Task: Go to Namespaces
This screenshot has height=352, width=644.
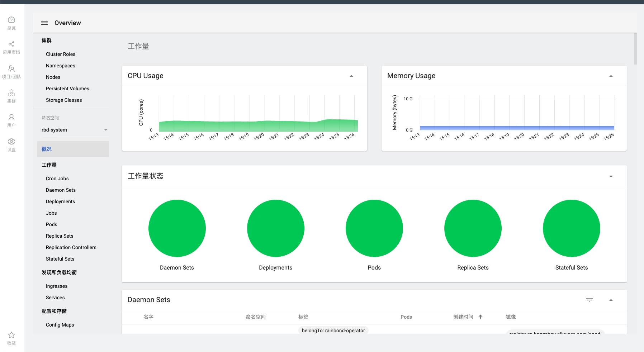Action: (61, 66)
